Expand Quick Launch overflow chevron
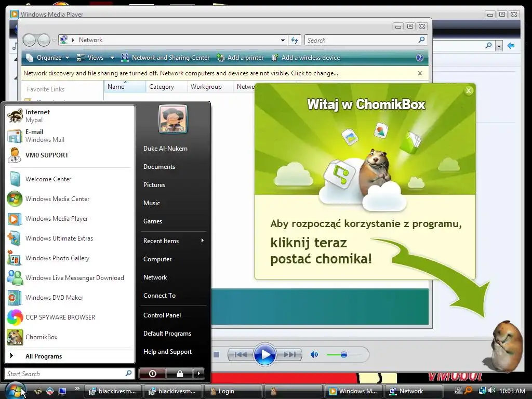The height and width of the screenshot is (399, 532). point(77,389)
